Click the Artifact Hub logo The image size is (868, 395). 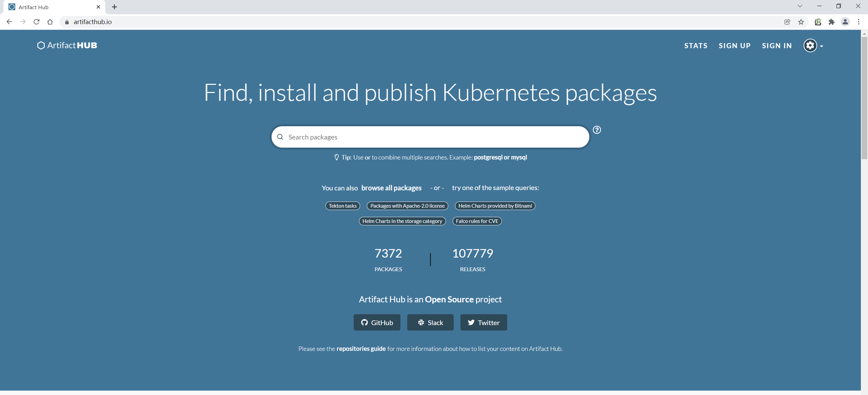coord(67,45)
